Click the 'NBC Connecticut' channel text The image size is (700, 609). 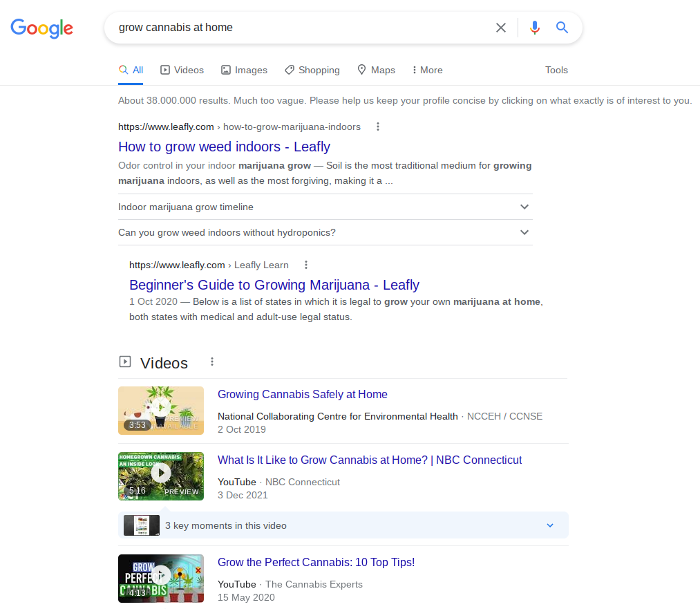tap(303, 482)
